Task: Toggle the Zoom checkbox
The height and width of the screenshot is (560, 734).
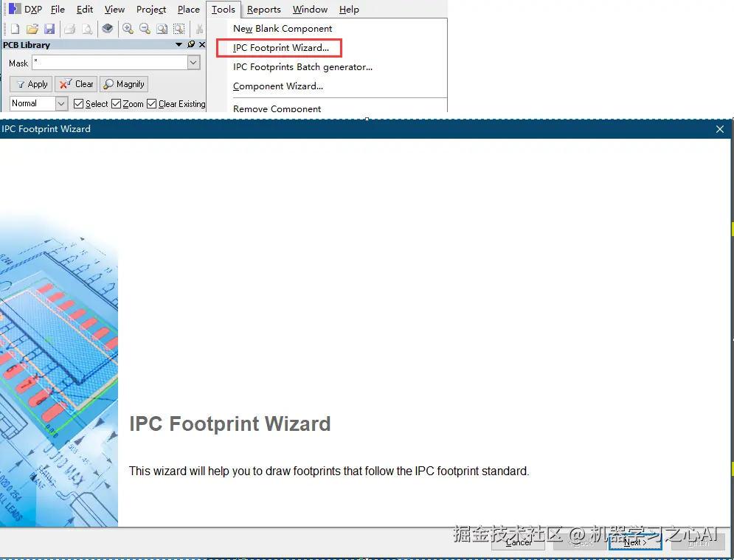Action: point(116,103)
